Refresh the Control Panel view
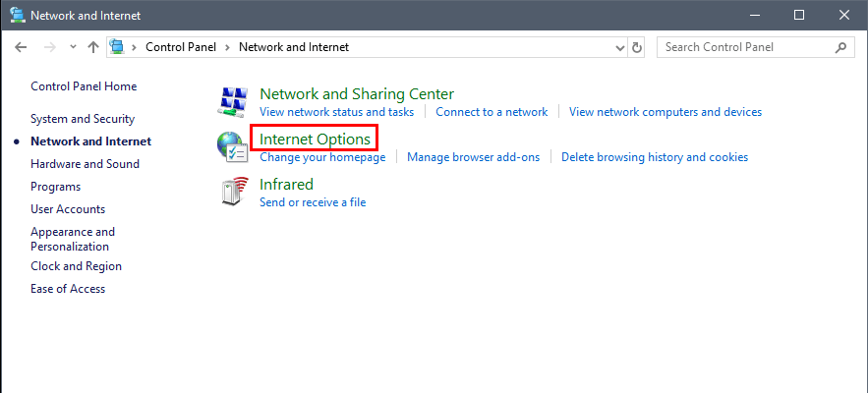868x393 pixels. (637, 47)
